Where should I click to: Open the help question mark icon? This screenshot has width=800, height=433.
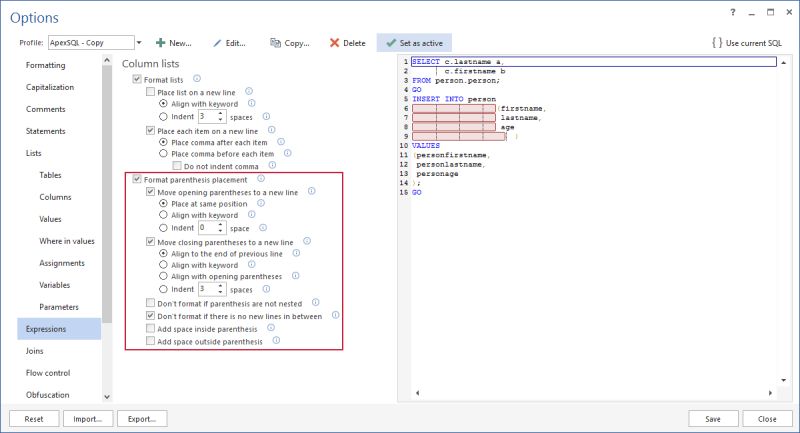point(733,12)
